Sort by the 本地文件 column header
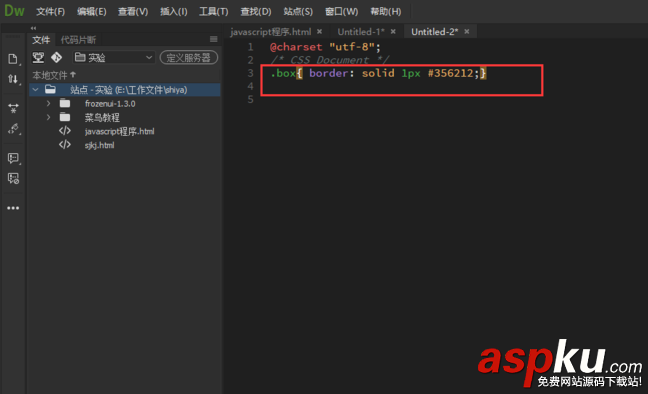 54,75
